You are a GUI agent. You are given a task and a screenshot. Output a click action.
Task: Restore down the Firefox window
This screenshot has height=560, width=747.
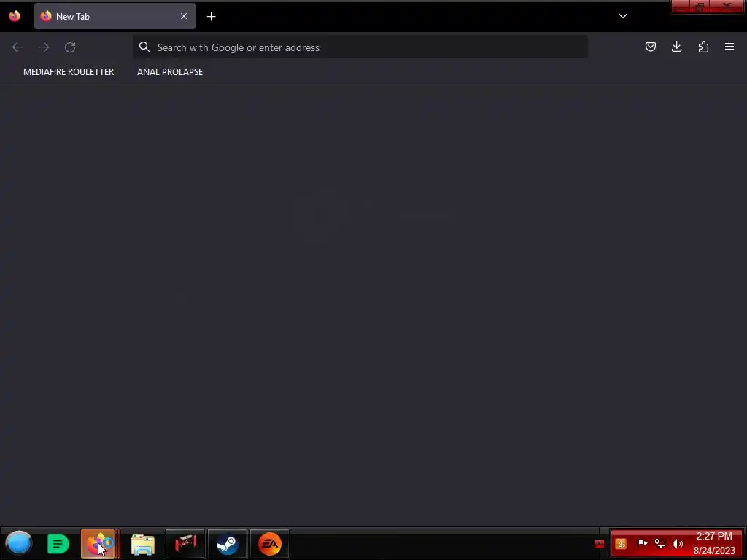coord(700,7)
